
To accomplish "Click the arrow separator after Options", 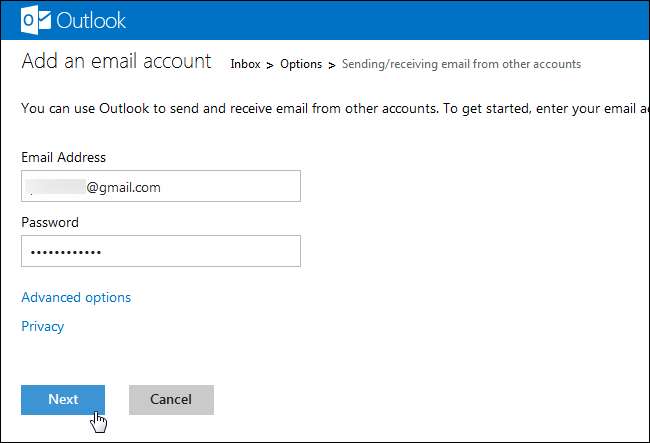I will [x=332, y=64].
